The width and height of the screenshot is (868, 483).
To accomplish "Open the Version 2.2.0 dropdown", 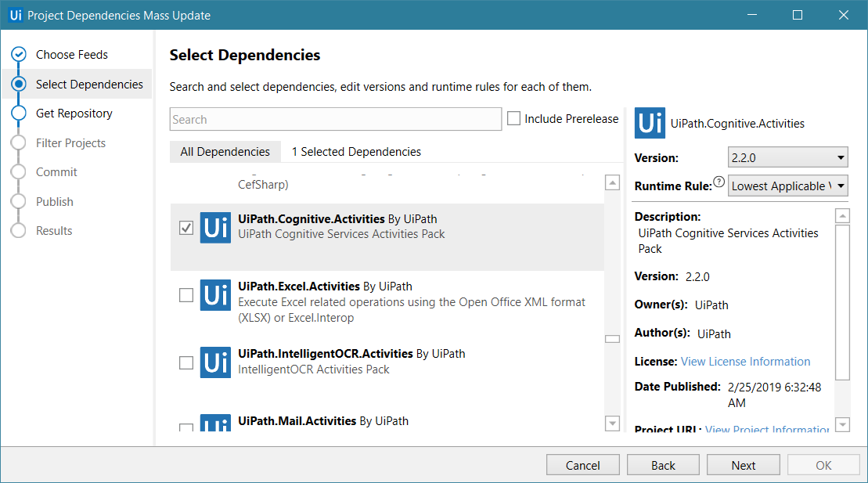I will pos(787,157).
